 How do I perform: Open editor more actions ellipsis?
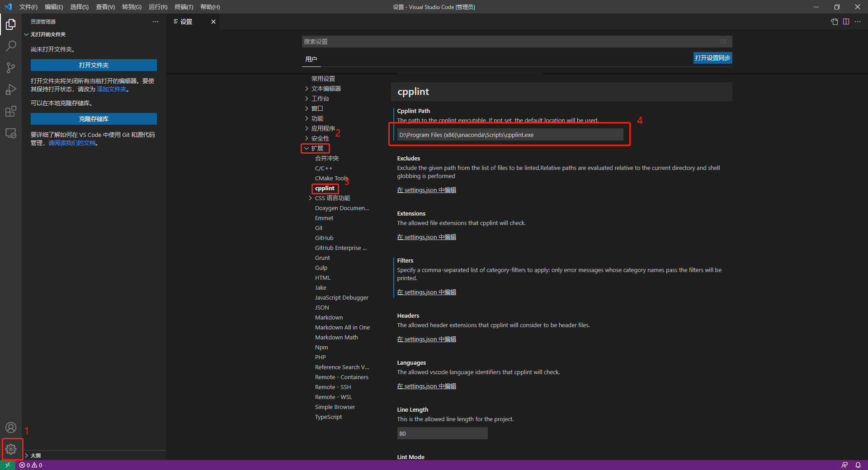pos(858,22)
